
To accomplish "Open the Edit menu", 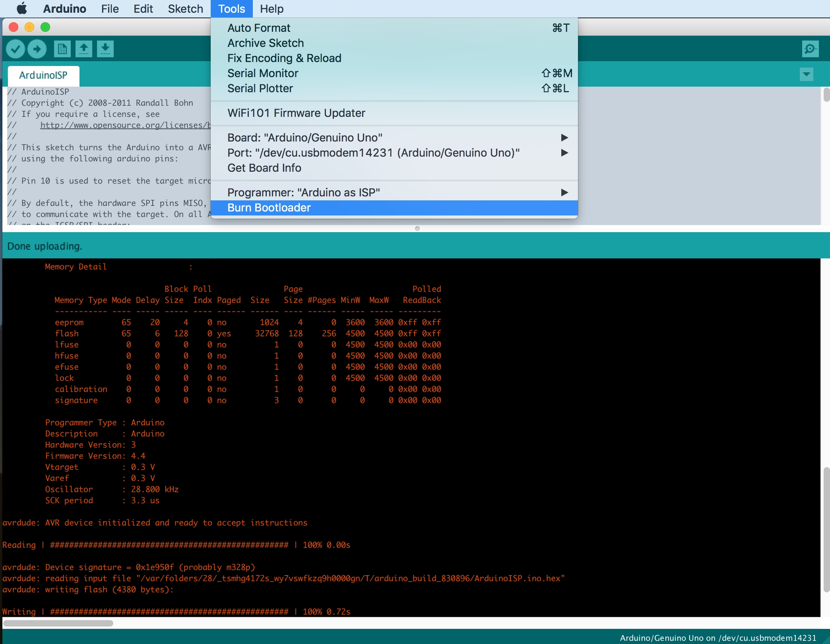I will point(143,9).
